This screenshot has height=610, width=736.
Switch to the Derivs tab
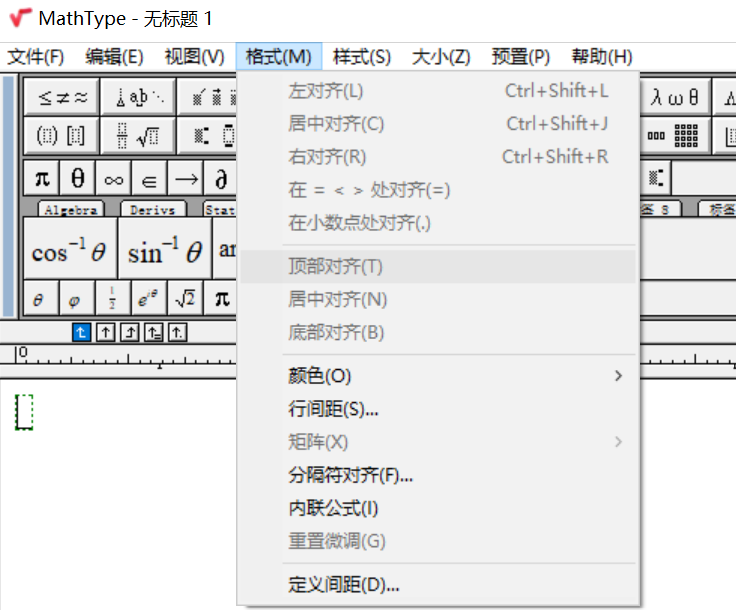pos(153,209)
